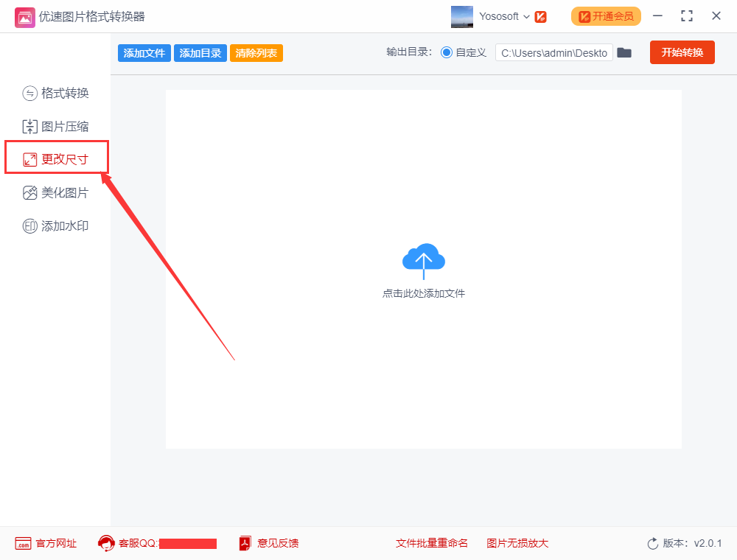The width and height of the screenshot is (737, 560).
Task: Open the output folder browse icon
Action: 624,52
